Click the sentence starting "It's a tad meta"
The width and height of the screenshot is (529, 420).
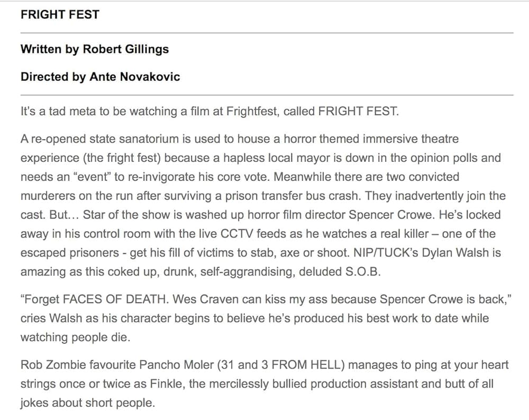210,111
